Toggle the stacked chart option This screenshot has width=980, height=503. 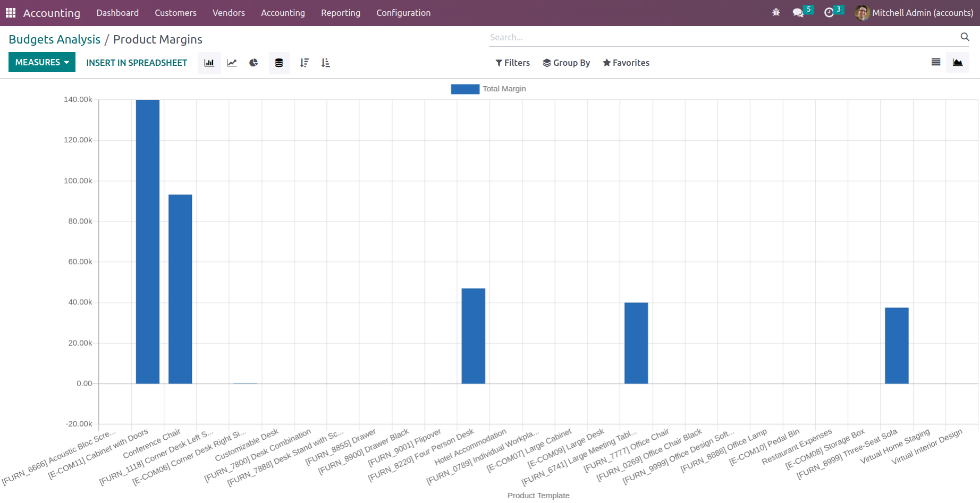tap(279, 63)
